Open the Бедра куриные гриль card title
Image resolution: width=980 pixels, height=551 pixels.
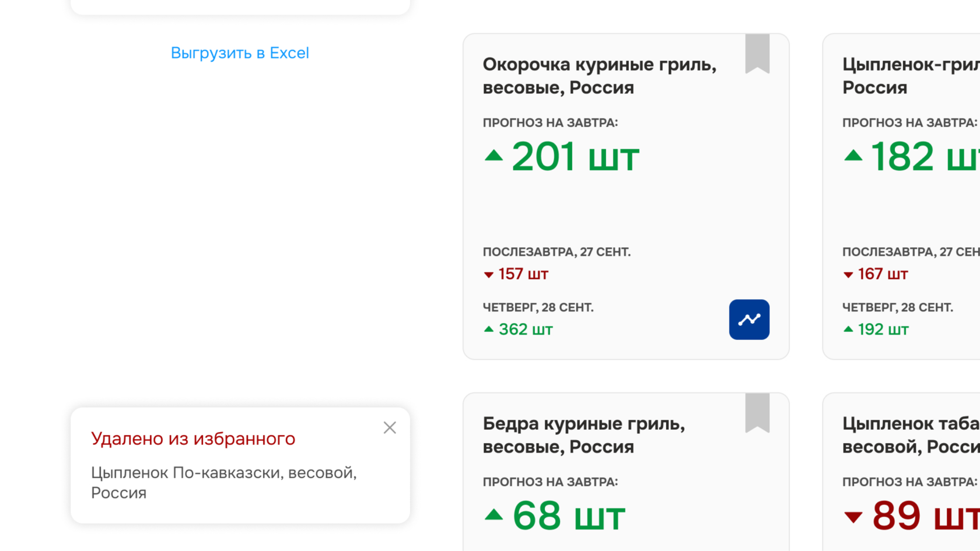(x=583, y=435)
